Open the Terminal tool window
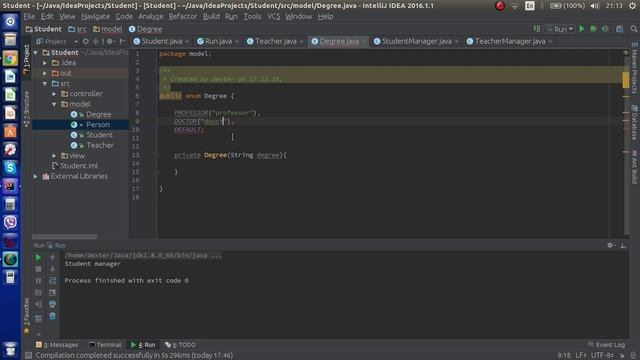The height and width of the screenshot is (360, 640). [x=105, y=345]
